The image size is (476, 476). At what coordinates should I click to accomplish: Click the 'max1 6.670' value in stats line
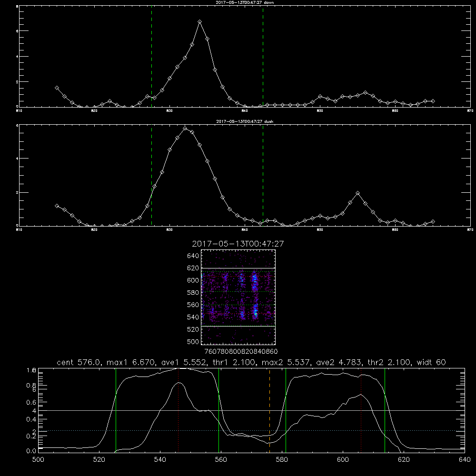coord(130,362)
